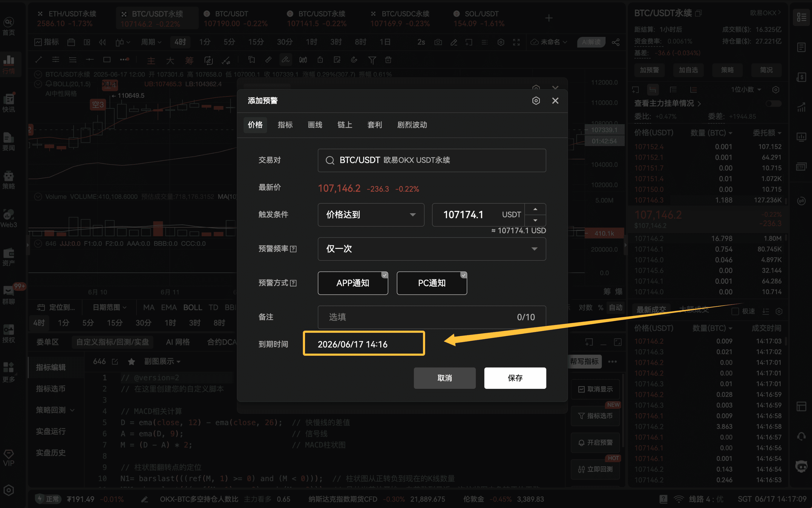Open the 剧烈波动 alert tab

[x=412, y=125]
